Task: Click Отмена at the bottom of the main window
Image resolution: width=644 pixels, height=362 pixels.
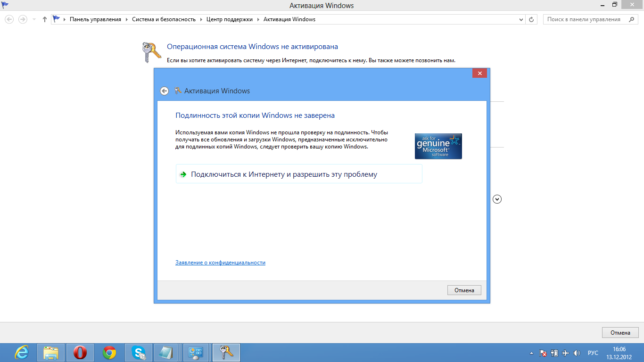Action: click(620, 332)
